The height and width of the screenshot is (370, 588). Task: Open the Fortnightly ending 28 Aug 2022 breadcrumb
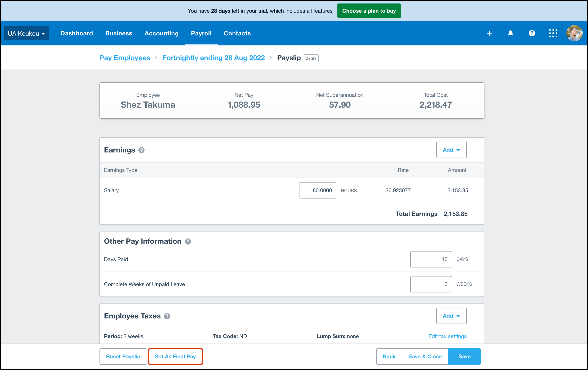[213, 58]
